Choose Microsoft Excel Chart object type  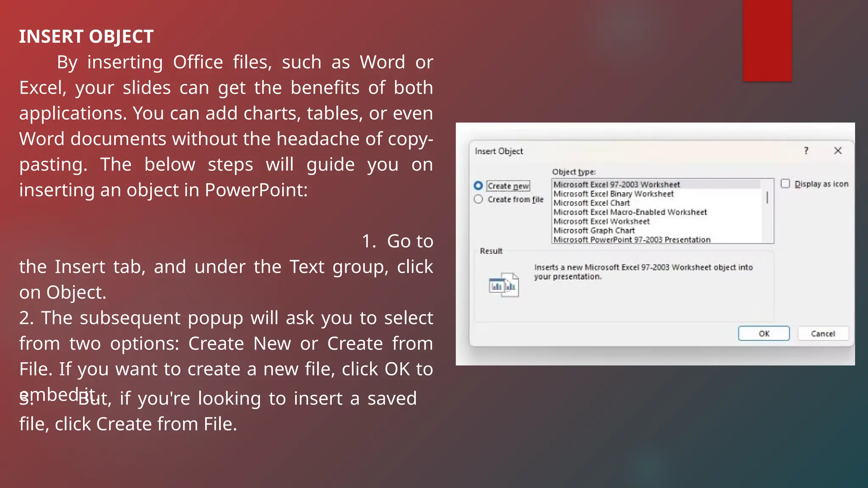tap(656, 203)
